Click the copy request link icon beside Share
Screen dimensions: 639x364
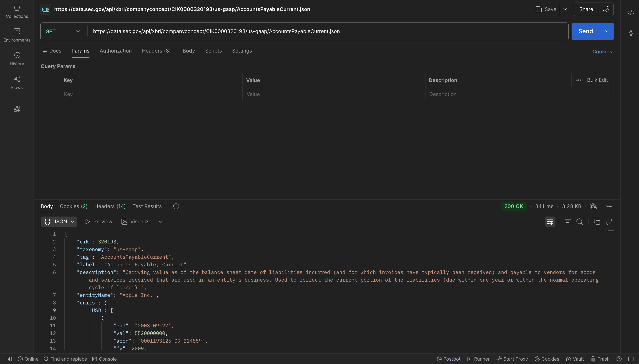pos(606,10)
